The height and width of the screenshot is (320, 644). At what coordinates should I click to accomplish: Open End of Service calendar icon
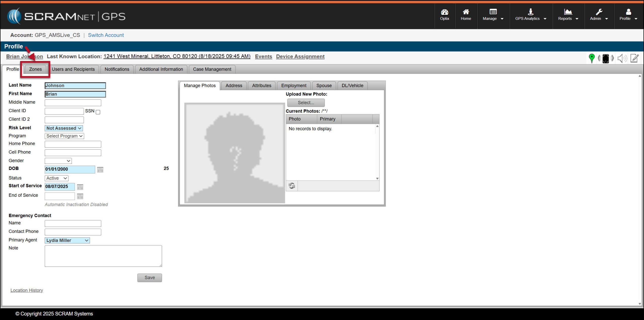[x=80, y=196]
